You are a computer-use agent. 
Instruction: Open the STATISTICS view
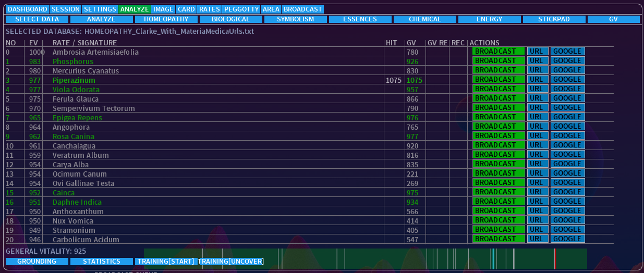point(101,262)
